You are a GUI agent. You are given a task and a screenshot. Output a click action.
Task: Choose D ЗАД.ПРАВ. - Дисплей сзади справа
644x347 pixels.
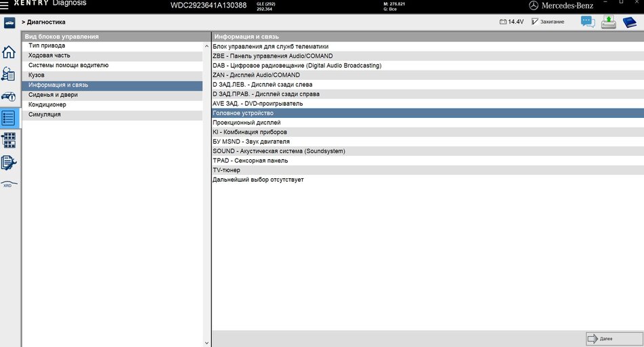click(x=428, y=94)
